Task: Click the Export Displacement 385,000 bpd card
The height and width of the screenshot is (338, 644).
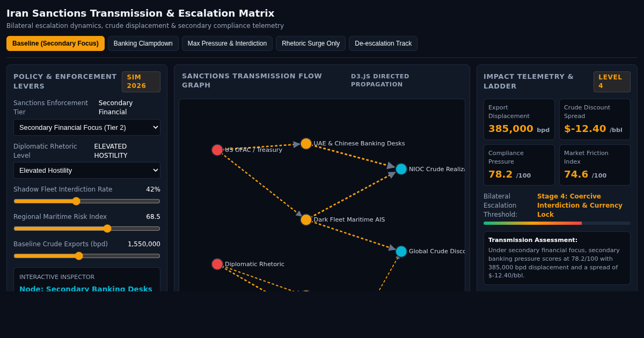Action: click(x=519, y=119)
